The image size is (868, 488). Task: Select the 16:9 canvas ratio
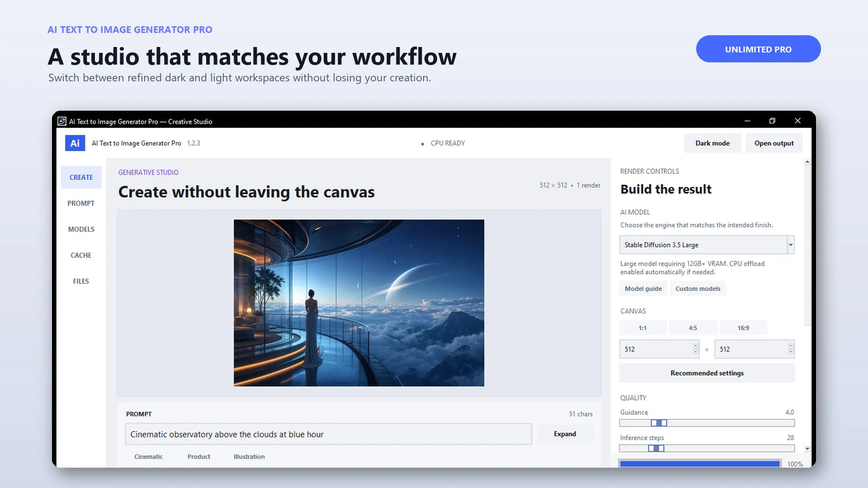pyautogui.click(x=743, y=328)
